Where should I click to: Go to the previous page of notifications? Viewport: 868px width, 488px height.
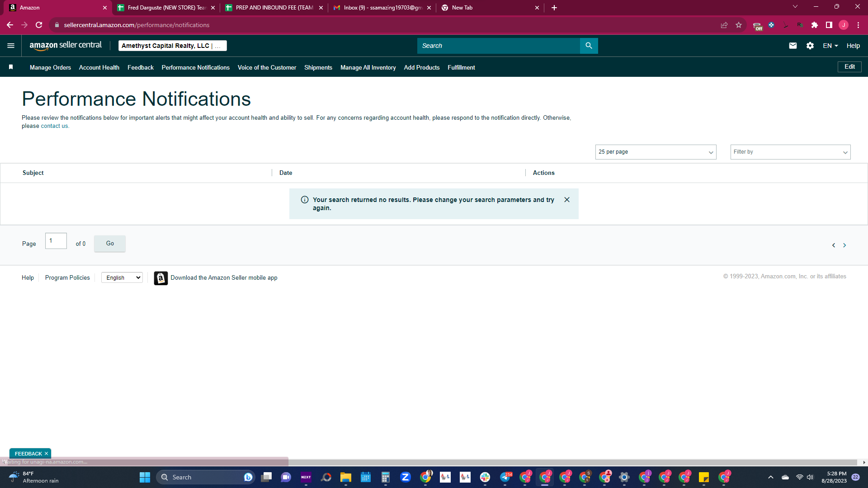tap(834, 245)
